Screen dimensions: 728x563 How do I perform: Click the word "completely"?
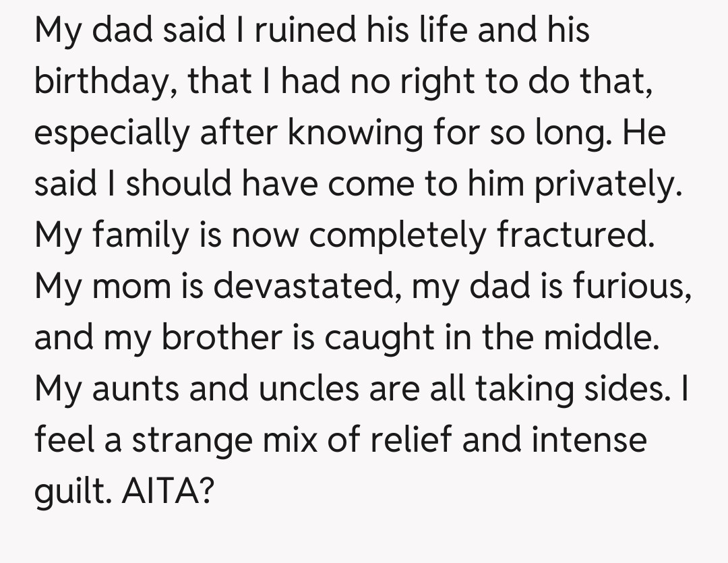coord(399,235)
